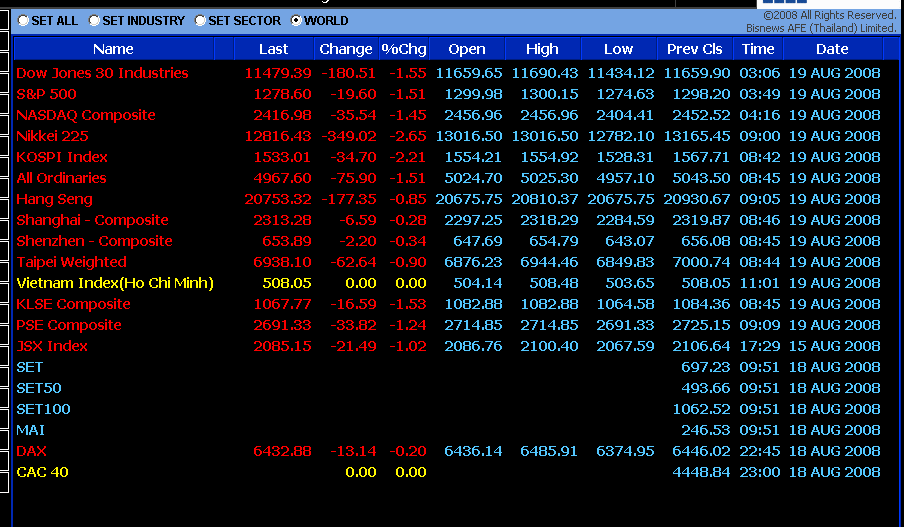This screenshot has width=904, height=527.
Task: Click SET50 previous close 493.66
Action: coord(706,388)
